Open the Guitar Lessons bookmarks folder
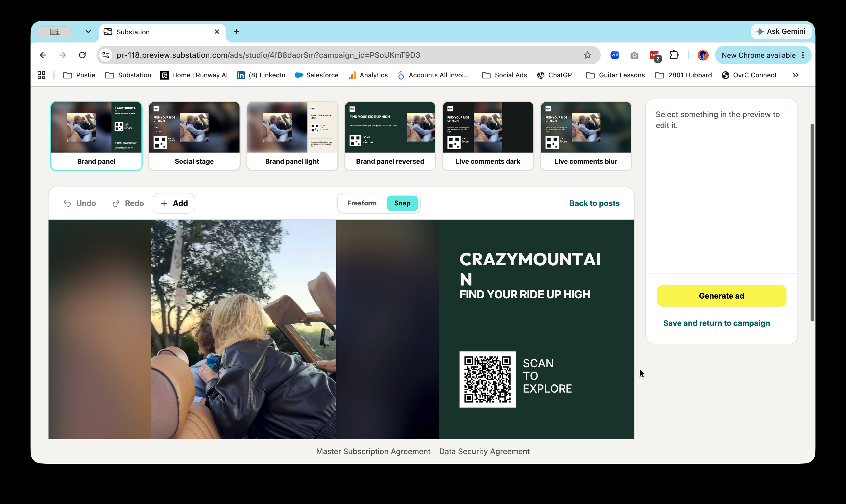The width and height of the screenshot is (846, 504). (x=615, y=75)
